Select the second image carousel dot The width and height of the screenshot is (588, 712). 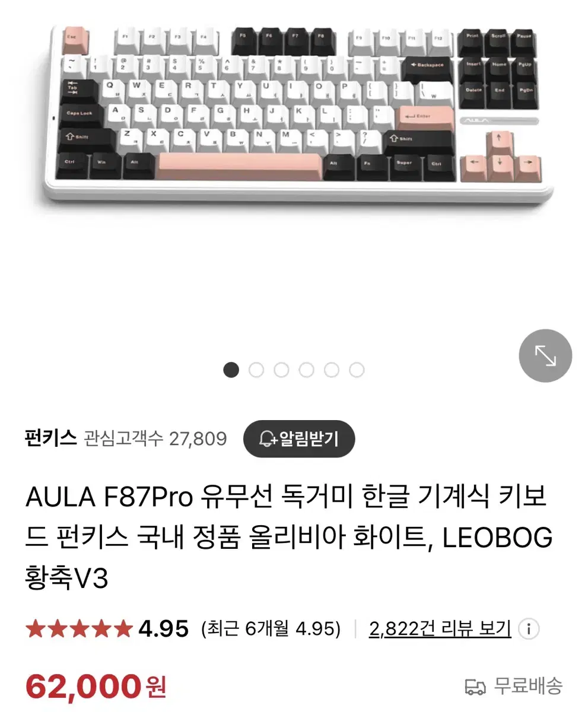click(256, 370)
